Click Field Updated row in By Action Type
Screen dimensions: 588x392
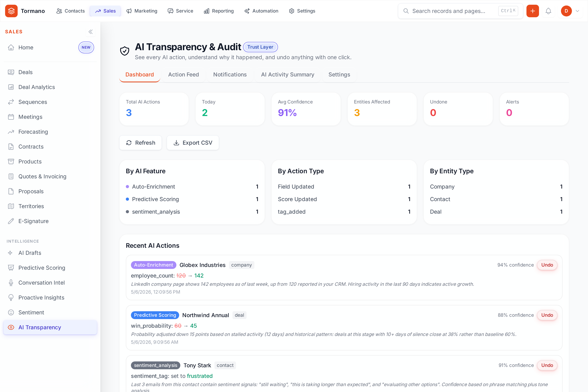tap(344, 187)
